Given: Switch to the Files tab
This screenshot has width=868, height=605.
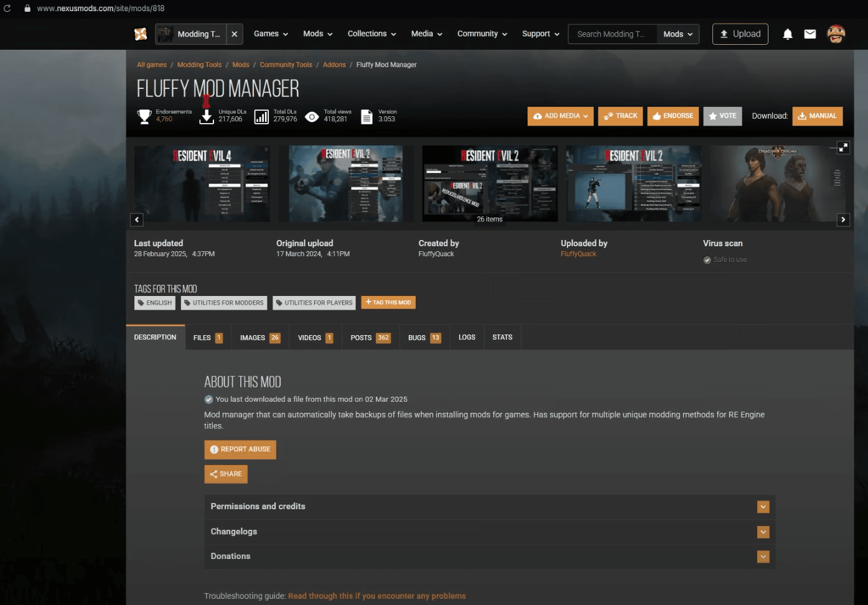Looking at the screenshot, I should (208, 338).
